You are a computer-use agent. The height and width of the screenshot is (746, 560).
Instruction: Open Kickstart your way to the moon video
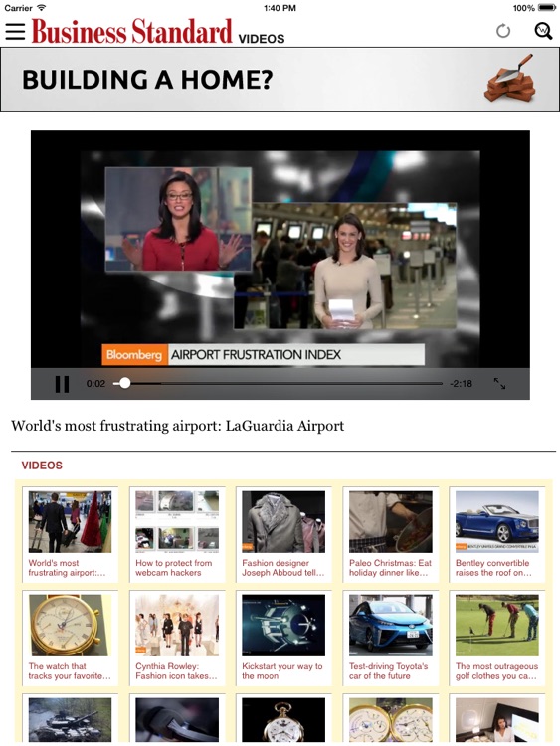point(283,626)
